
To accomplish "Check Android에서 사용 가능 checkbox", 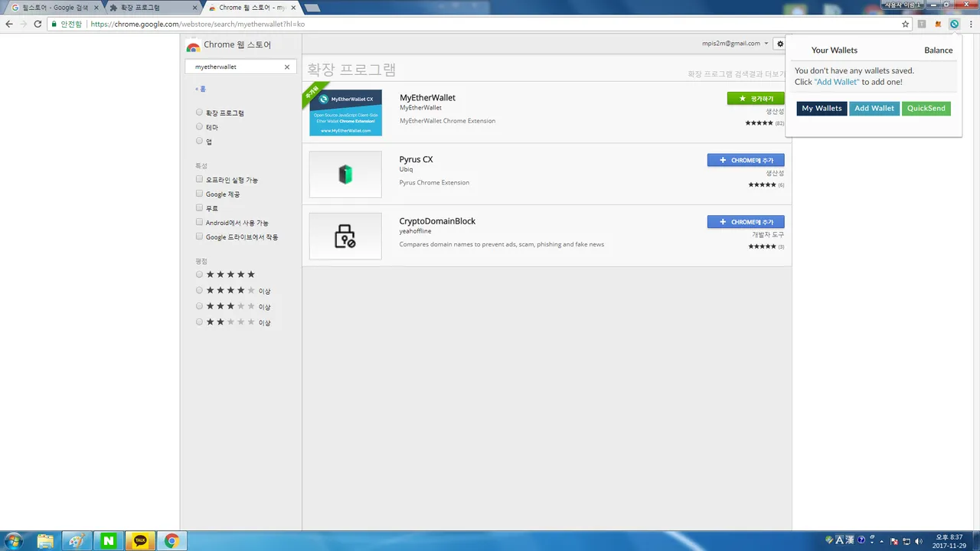I will click(199, 222).
